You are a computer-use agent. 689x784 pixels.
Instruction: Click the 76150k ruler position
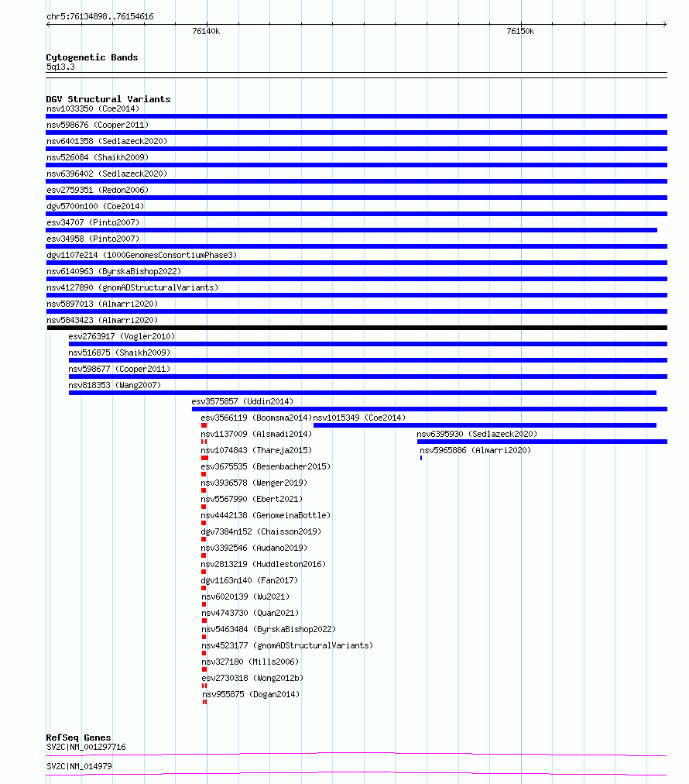(x=520, y=31)
